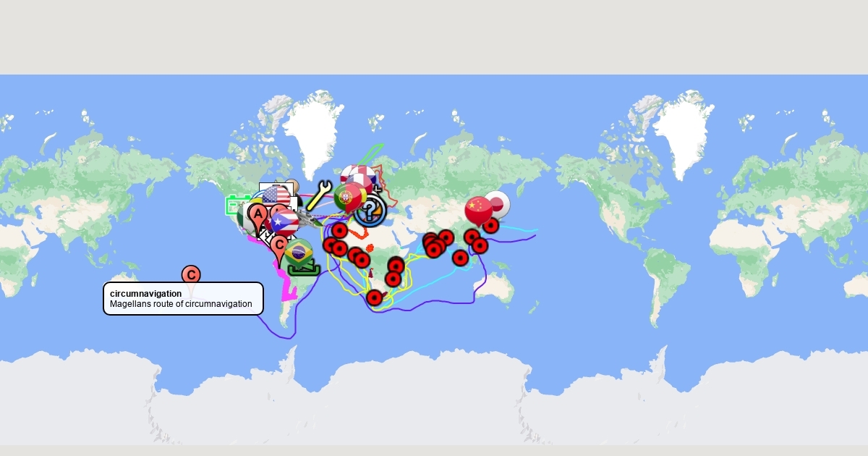Select the red C pin near Brazil
The width and height of the screenshot is (868, 456).
pyautogui.click(x=279, y=245)
